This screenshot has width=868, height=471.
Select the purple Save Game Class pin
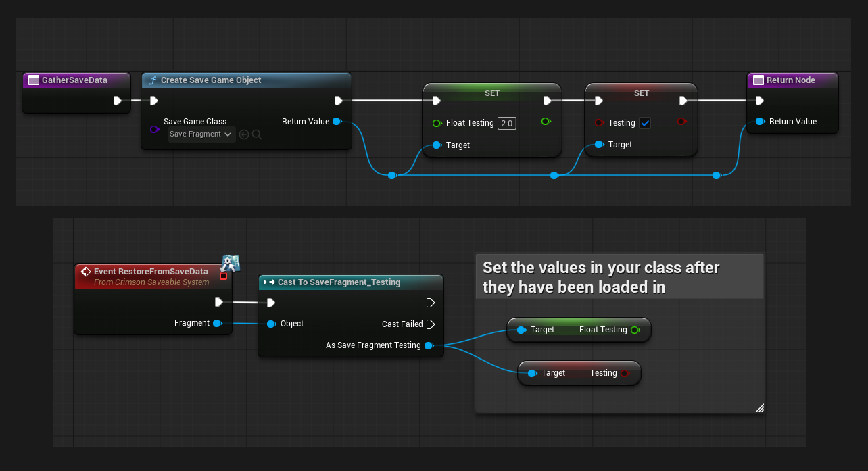(x=154, y=129)
